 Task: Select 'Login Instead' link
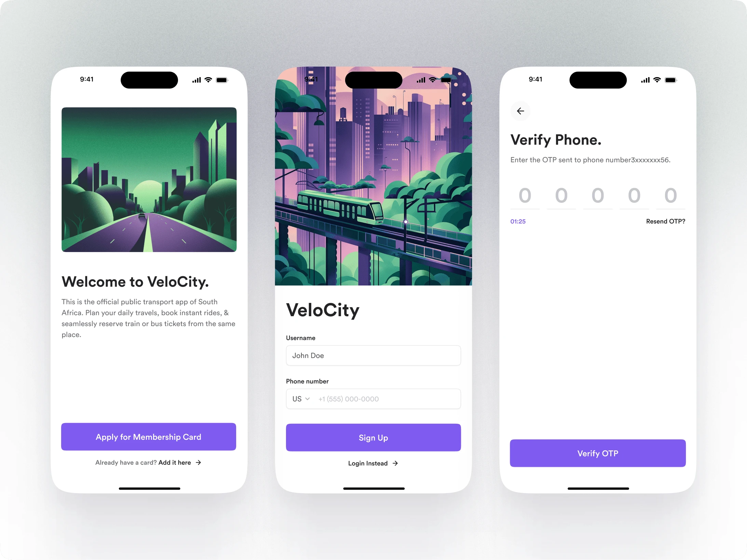pyautogui.click(x=373, y=463)
